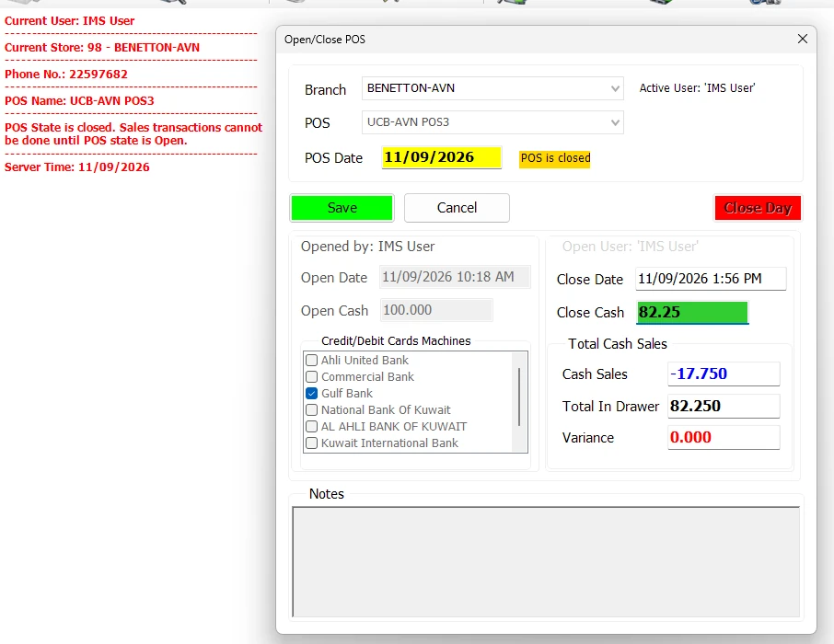Click the red Close Day button

tap(758, 208)
